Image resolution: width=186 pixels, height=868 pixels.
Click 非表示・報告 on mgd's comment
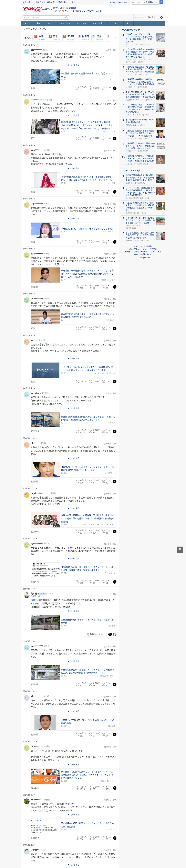point(110,494)
